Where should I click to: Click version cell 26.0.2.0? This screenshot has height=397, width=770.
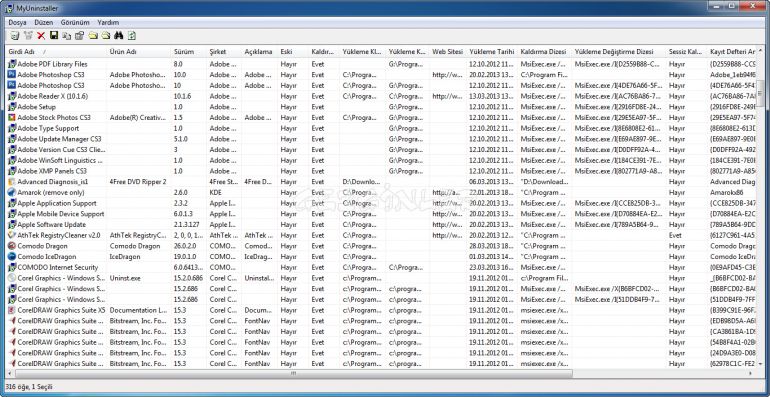(x=186, y=246)
